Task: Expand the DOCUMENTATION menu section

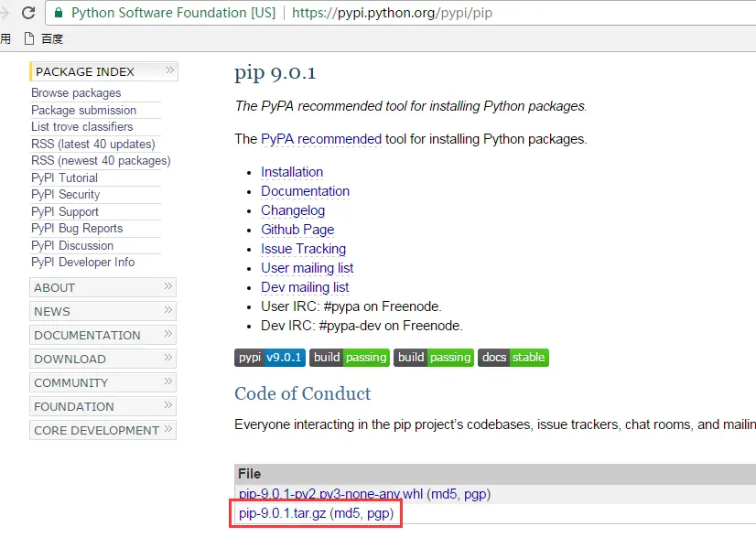Action: 103,335
